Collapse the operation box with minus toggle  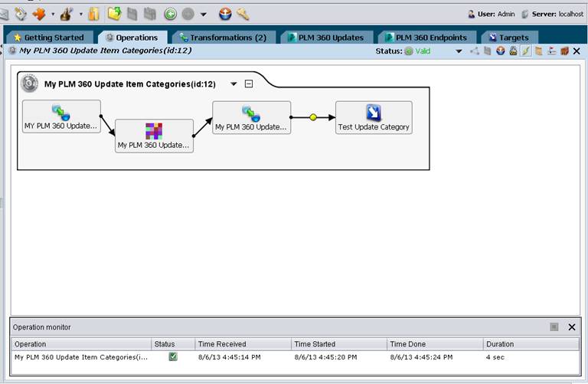click(249, 84)
